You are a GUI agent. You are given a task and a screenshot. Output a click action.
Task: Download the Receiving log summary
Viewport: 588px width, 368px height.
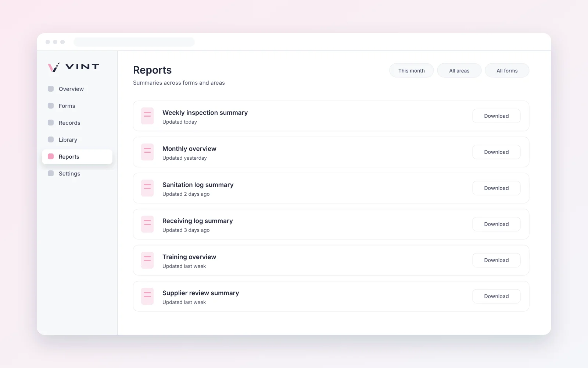[496, 224]
